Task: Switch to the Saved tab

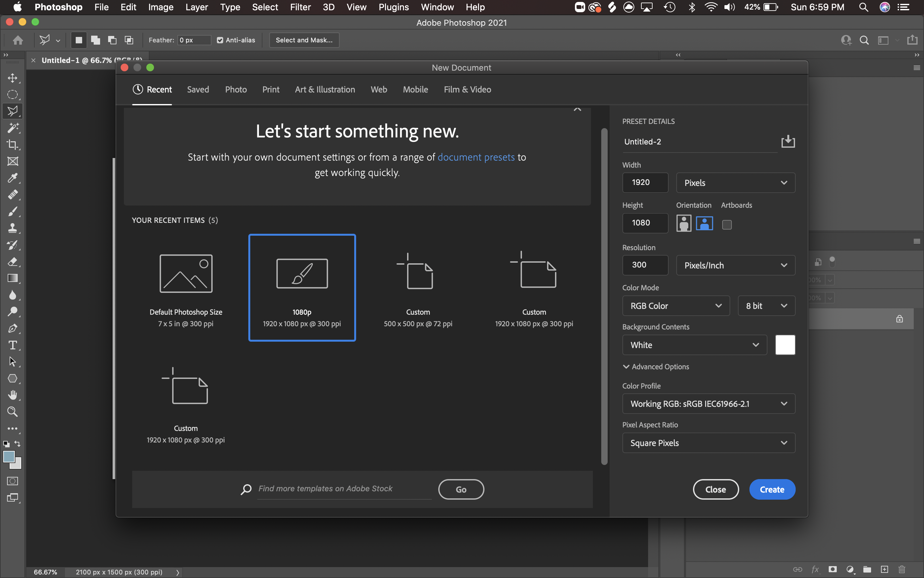Action: click(198, 90)
